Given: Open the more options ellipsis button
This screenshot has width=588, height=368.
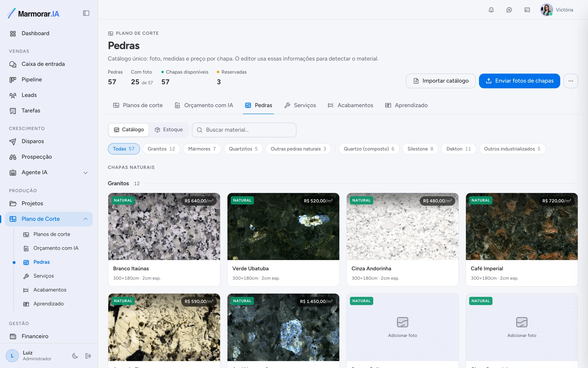Looking at the screenshot, I should [571, 81].
